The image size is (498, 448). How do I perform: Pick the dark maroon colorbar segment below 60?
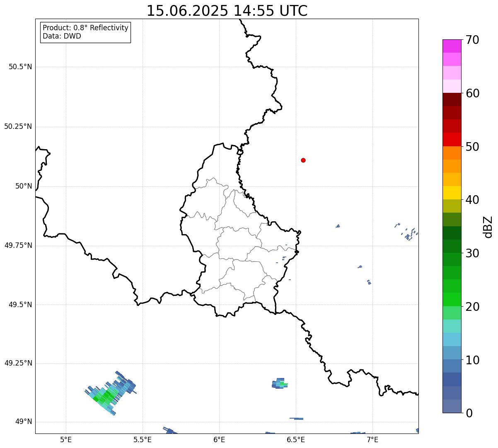[452, 99]
